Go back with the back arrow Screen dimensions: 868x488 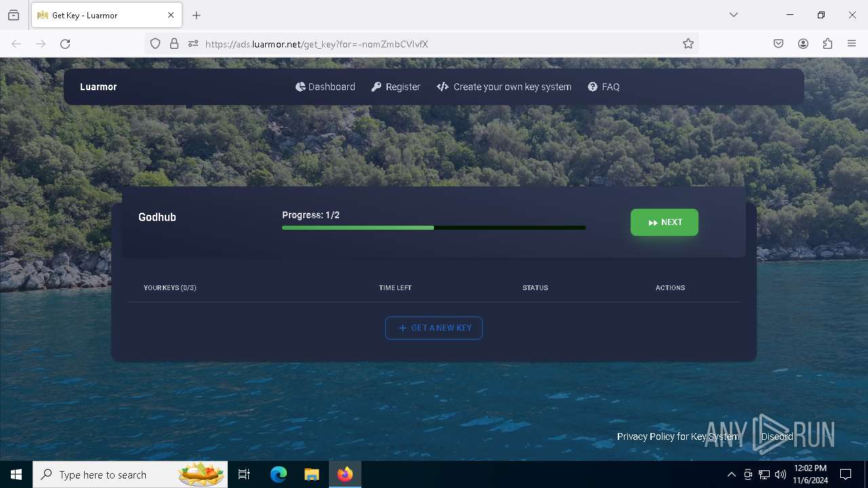click(x=16, y=44)
